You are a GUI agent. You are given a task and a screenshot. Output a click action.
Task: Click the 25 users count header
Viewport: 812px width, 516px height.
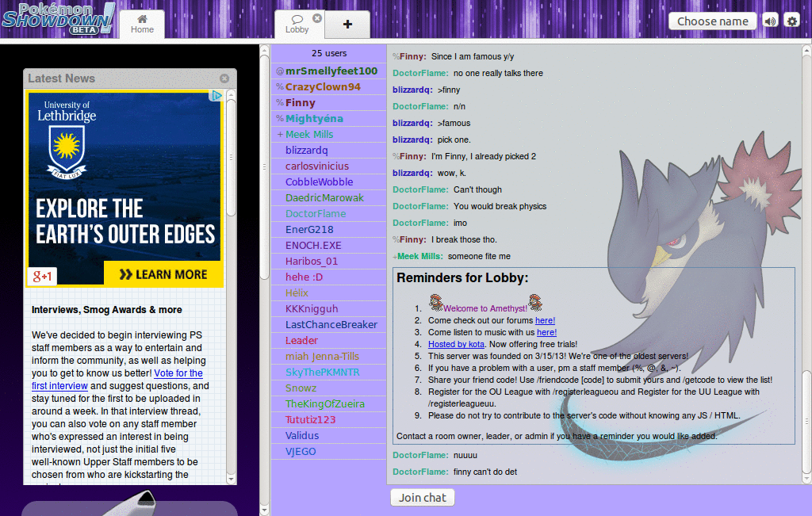coord(329,53)
